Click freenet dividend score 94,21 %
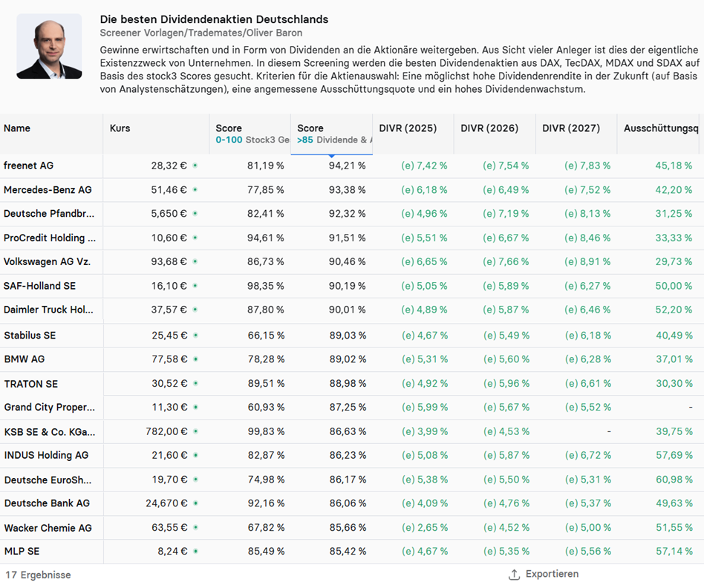 [x=347, y=166]
